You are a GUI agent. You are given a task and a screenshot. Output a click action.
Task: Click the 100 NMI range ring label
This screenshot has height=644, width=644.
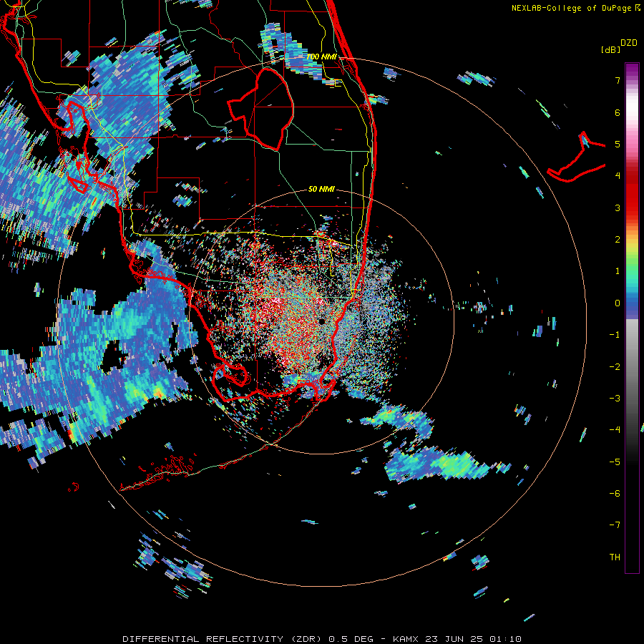pyautogui.click(x=321, y=57)
